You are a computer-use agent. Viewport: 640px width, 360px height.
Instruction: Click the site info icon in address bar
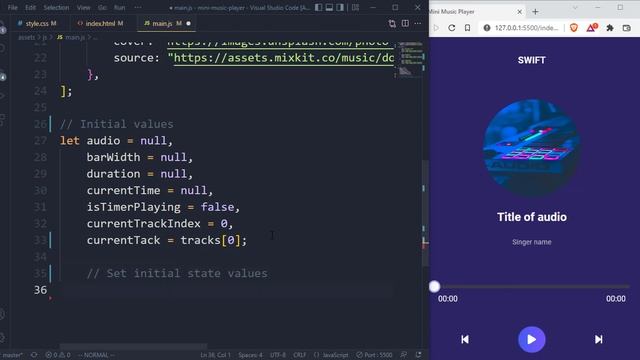[x=487, y=28]
